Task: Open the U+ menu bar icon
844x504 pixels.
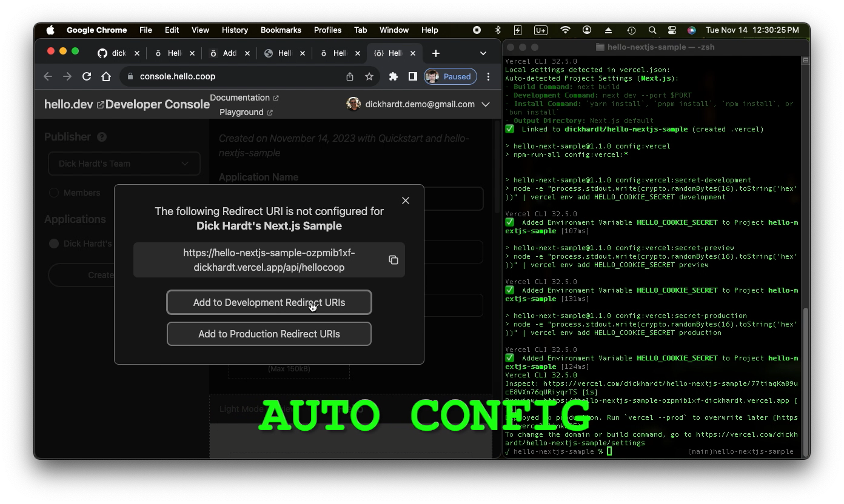Action: point(540,30)
